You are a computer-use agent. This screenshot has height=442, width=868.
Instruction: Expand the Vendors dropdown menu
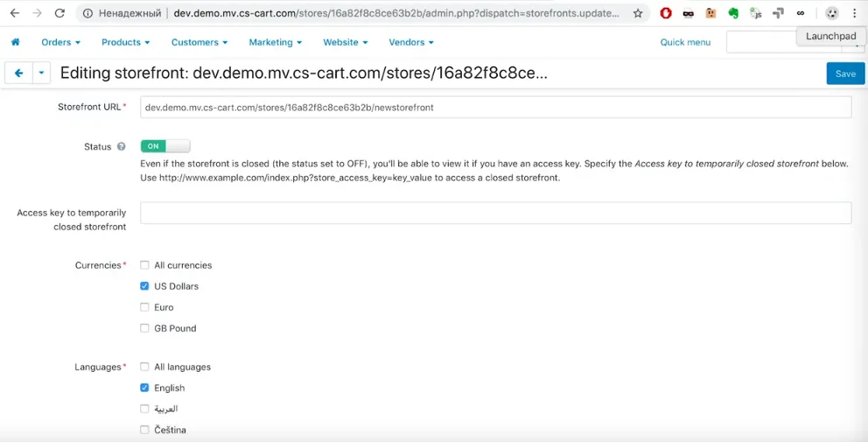(x=411, y=42)
